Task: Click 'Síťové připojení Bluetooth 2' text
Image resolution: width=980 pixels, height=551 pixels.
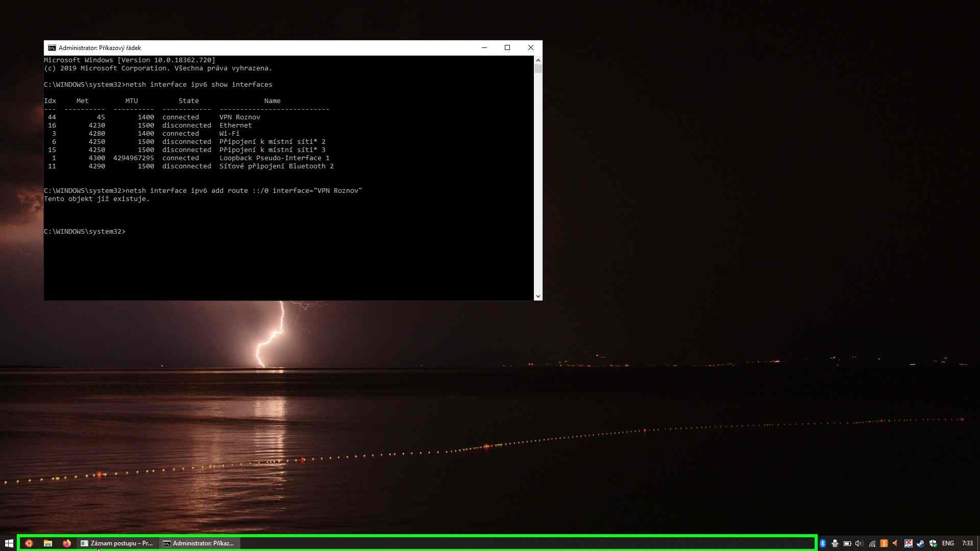Action: click(276, 166)
